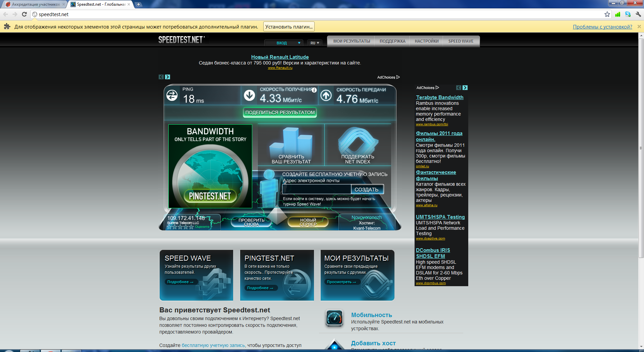Click previous arrow in sidebar ads
Viewport: 644px width, 352px height.
pos(459,88)
